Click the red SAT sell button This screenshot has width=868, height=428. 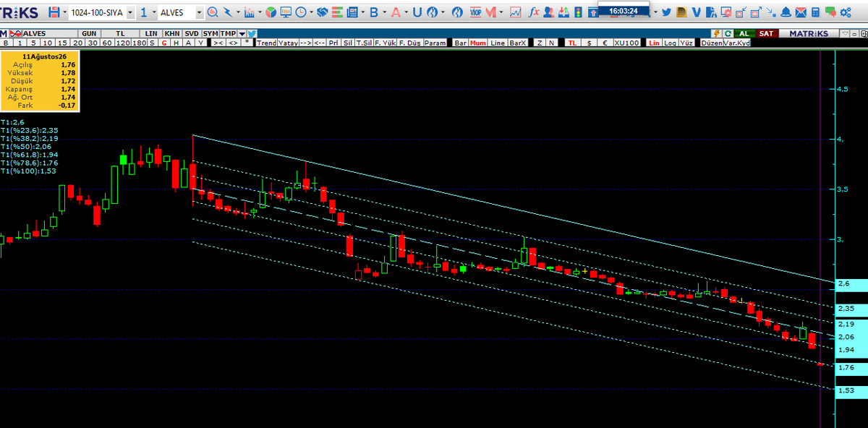tap(766, 33)
